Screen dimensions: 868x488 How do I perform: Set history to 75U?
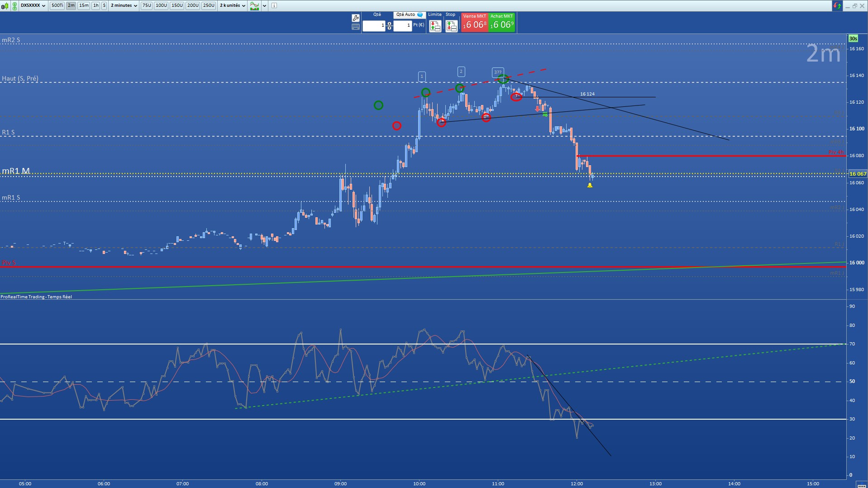[147, 5]
